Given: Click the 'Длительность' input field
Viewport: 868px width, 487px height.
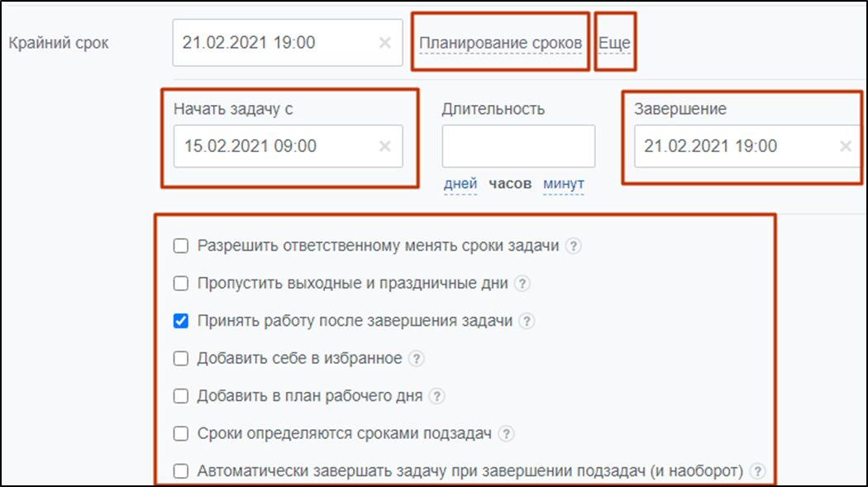Looking at the screenshot, I should pyautogui.click(x=518, y=146).
